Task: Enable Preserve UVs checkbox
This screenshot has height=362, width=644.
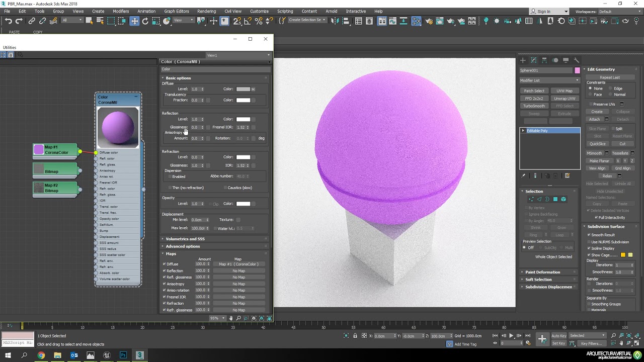Action: coord(591,104)
